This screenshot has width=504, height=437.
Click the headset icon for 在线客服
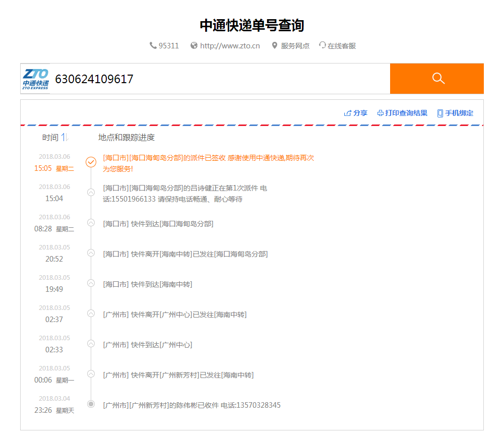point(322,45)
